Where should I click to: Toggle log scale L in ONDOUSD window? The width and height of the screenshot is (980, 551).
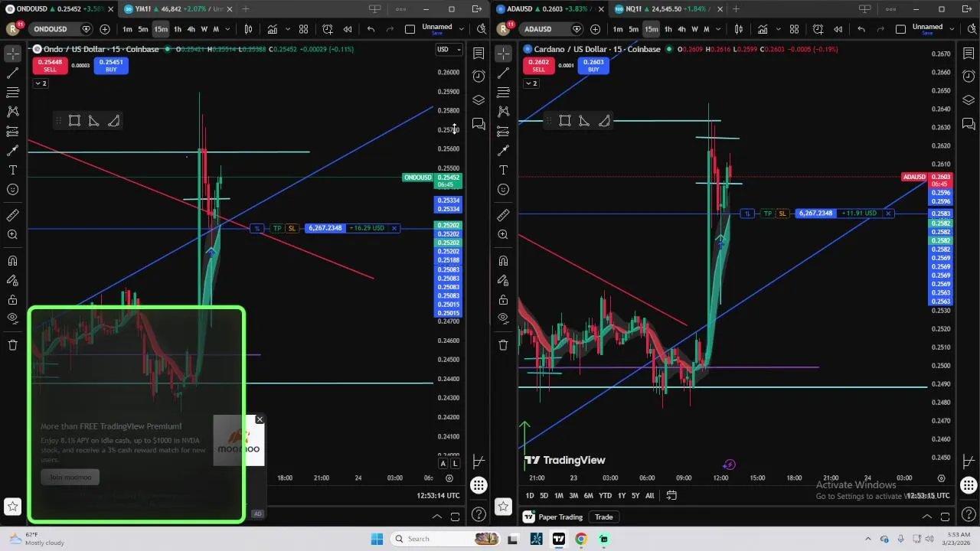(x=455, y=463)
